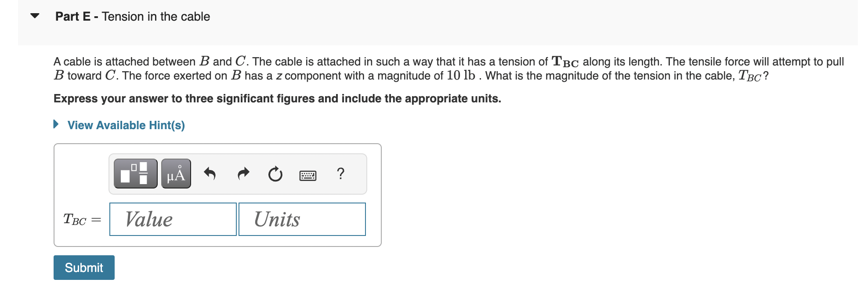Image resolution: width=868 pixels, height=308 pixels.
Task: Select the Part E header title
Action: click(132, 16)
